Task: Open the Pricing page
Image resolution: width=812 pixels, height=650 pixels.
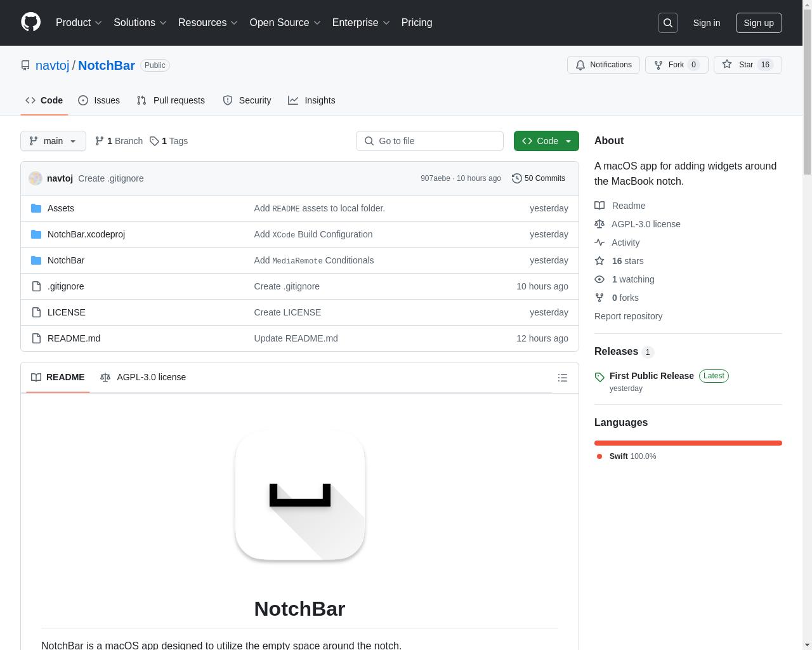Action: tap(417, 23)
